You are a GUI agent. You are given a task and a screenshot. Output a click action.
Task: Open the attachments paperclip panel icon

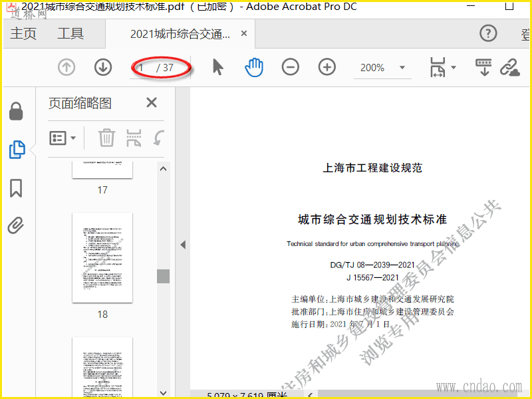click(x=16, y=225)
